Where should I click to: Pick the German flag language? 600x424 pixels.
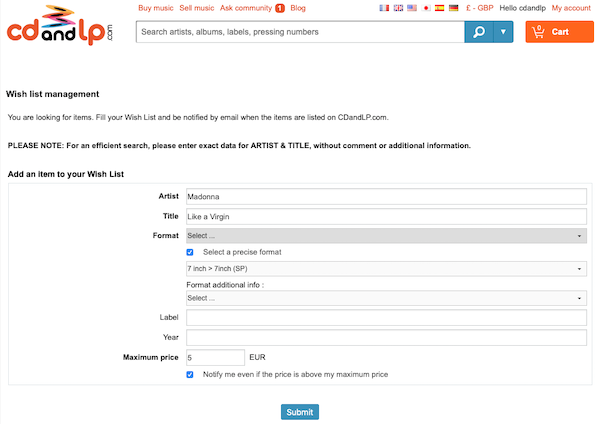[x=453, y=8]
